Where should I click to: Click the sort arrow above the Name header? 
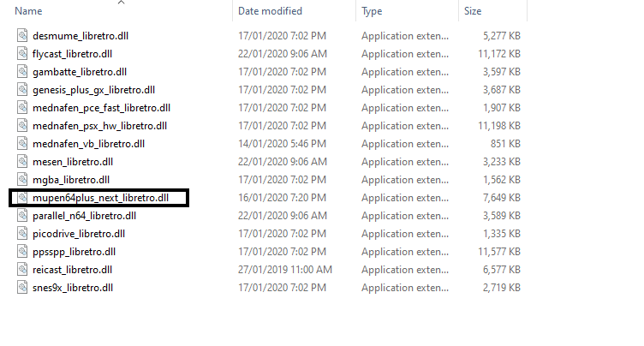(121, 3)
